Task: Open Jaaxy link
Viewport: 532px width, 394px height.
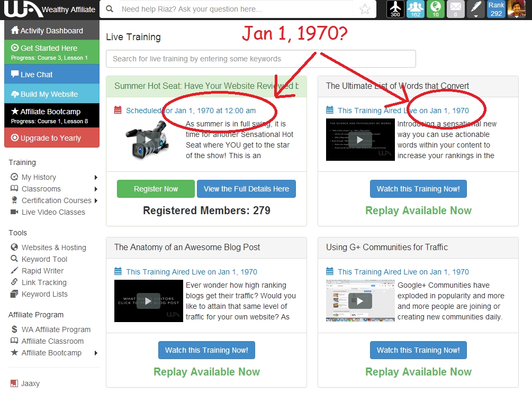Action: pos(30,383)
